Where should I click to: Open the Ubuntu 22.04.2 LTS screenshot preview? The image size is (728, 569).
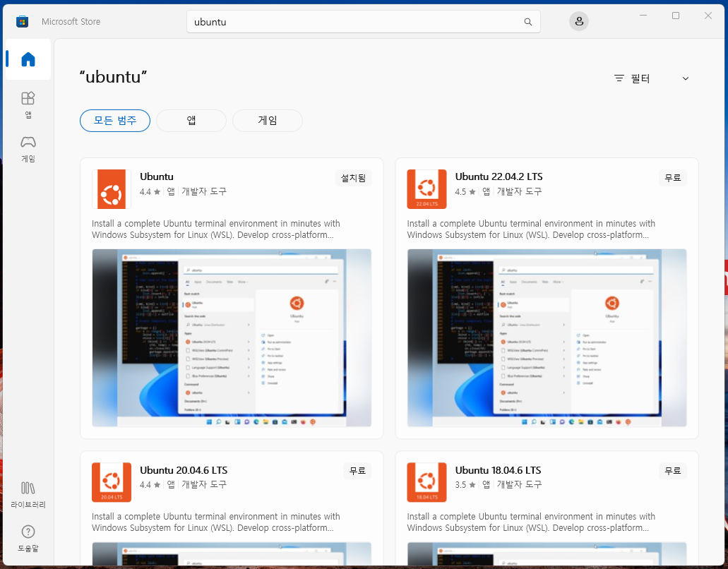(547, 338)
